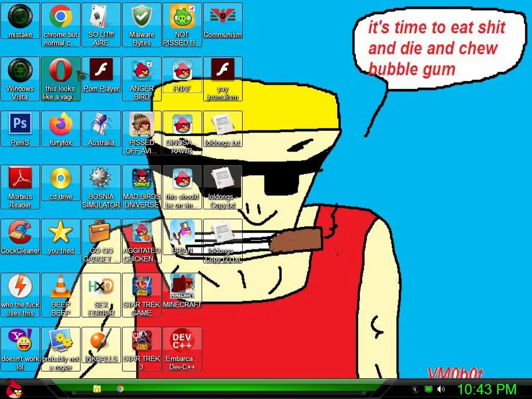Select the 'cd drive' disc icon
532x399 pixels.
tap(60, 182)
